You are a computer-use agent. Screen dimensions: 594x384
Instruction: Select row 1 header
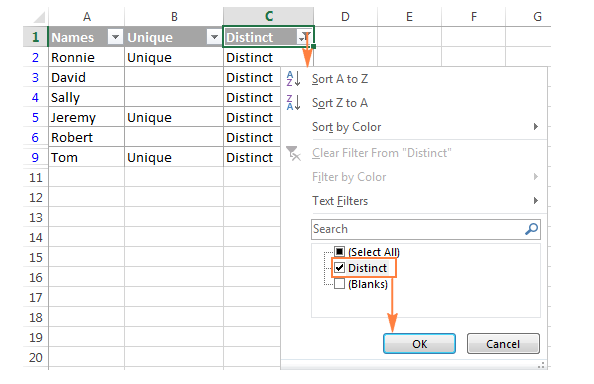coord(35,37)
